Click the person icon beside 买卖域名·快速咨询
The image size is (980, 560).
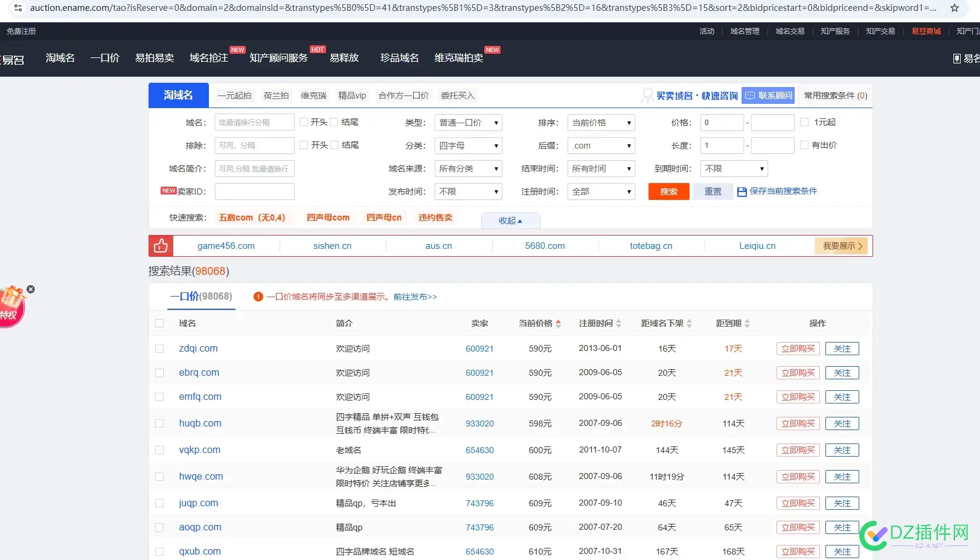(648, 95)
